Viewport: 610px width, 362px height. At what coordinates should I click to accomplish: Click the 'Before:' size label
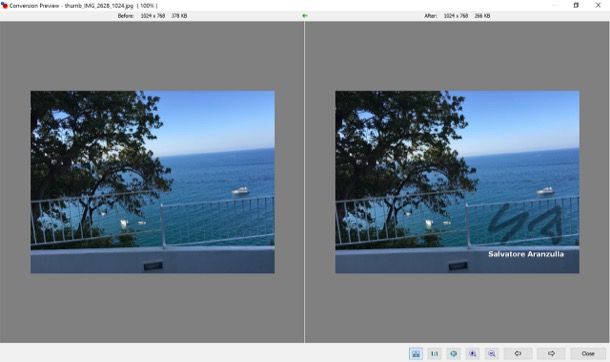click(x=126, y=16)
